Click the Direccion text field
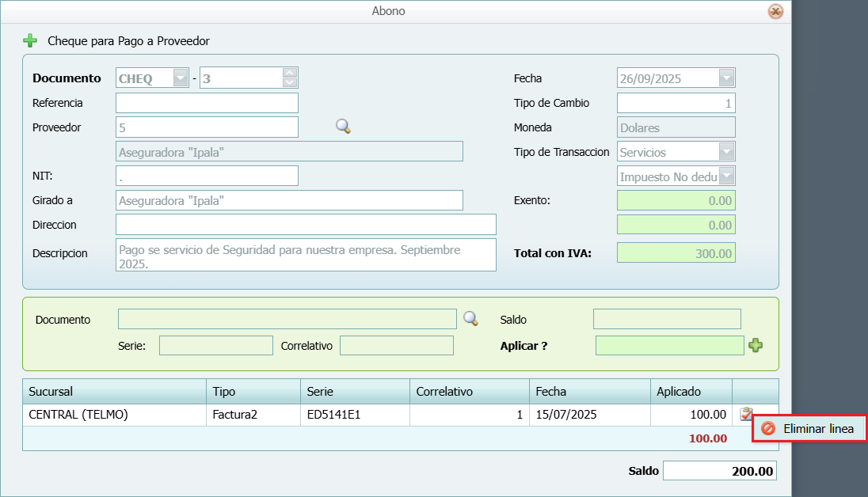This screenshot has width=868, height=497. (x=306, y=225)
